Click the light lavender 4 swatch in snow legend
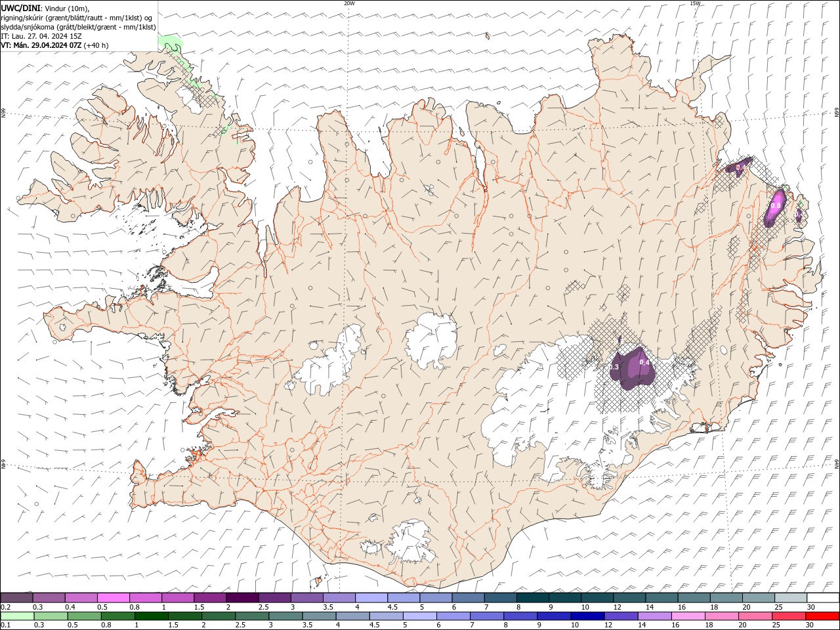 [x=371, y=598]
